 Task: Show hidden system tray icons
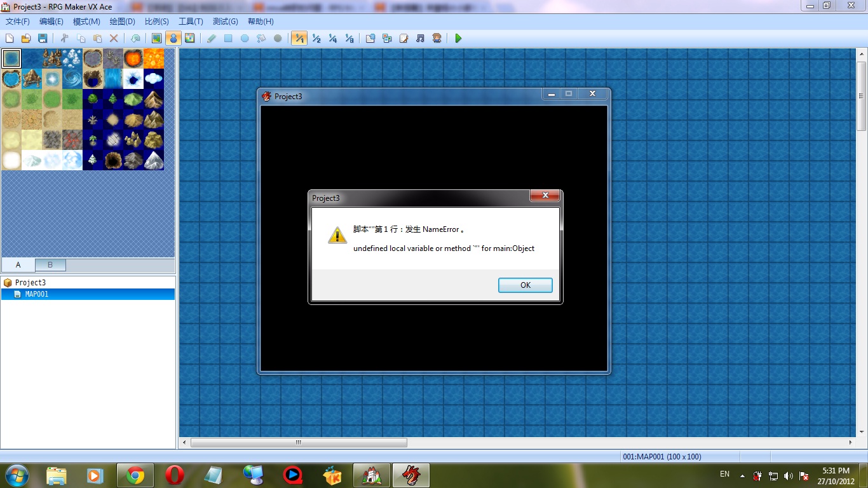742,475
